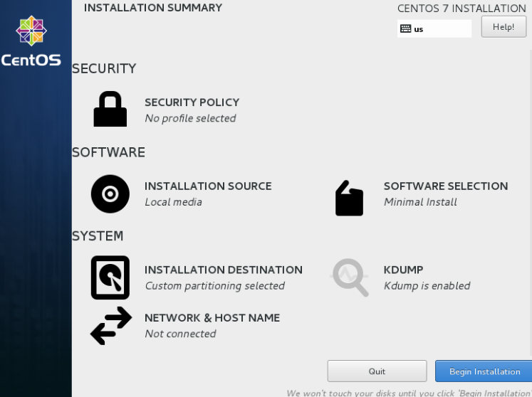532x397 pixels.
Task: Click 'Not connected' status text
Action: coord(180,334)
